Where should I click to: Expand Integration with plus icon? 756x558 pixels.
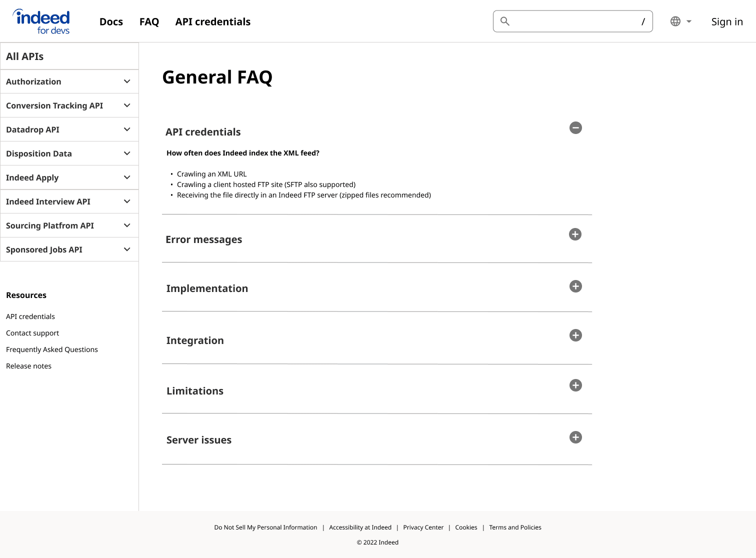click(x=575, y=335)
